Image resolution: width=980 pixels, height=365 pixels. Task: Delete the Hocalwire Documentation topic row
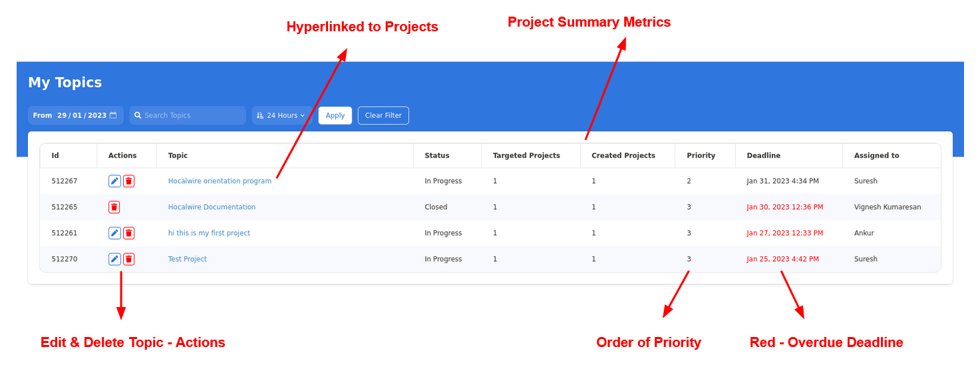click(114, 207)
